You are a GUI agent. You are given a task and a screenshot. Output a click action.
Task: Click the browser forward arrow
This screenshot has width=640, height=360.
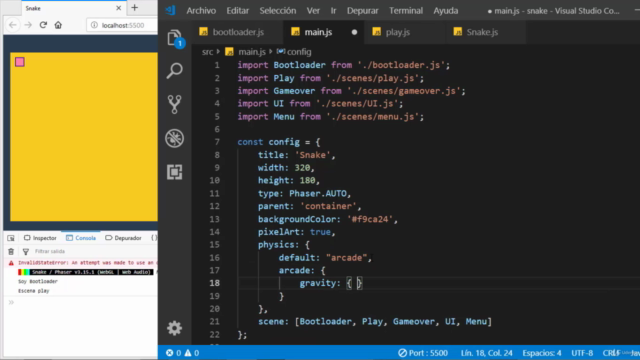(28, 25)
